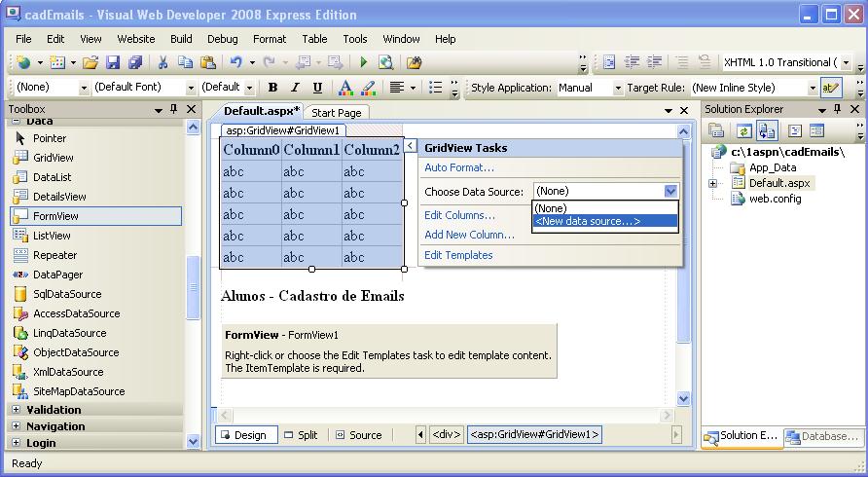Click the foreground color A icon
This screenshot has width=868, height=477.
tap(345, 88)
